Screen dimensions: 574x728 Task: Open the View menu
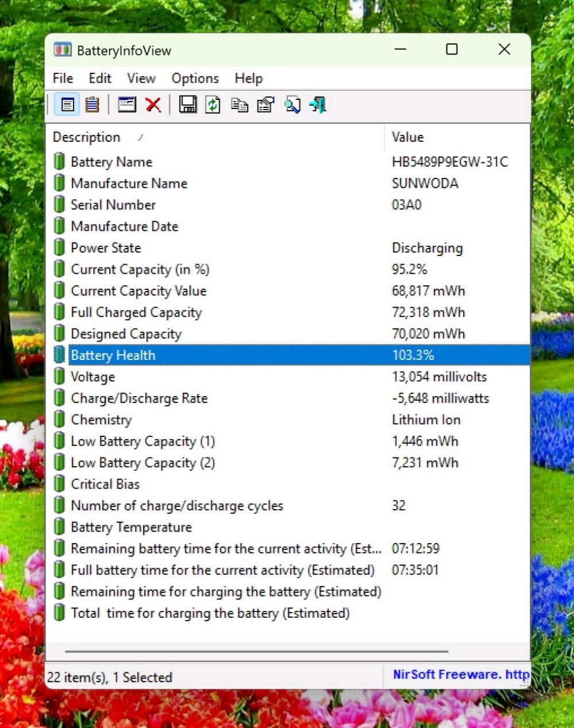pyautogui.click(x=141, y=78)
